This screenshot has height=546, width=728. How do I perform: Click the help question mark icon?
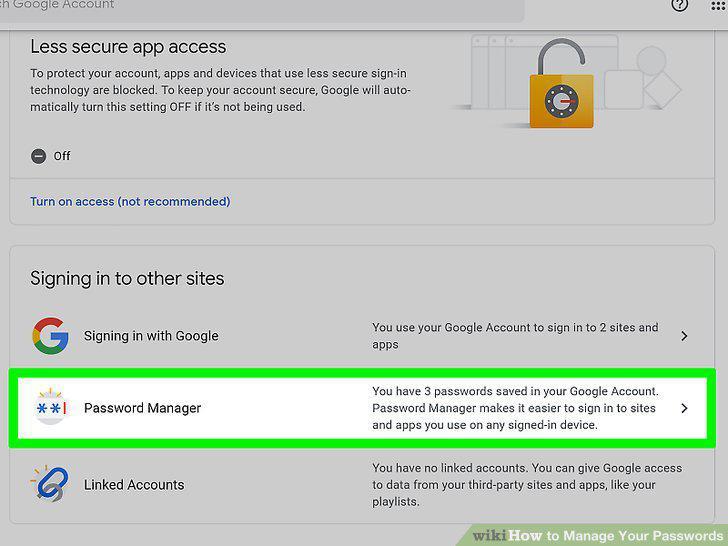(x=679, y=5)
